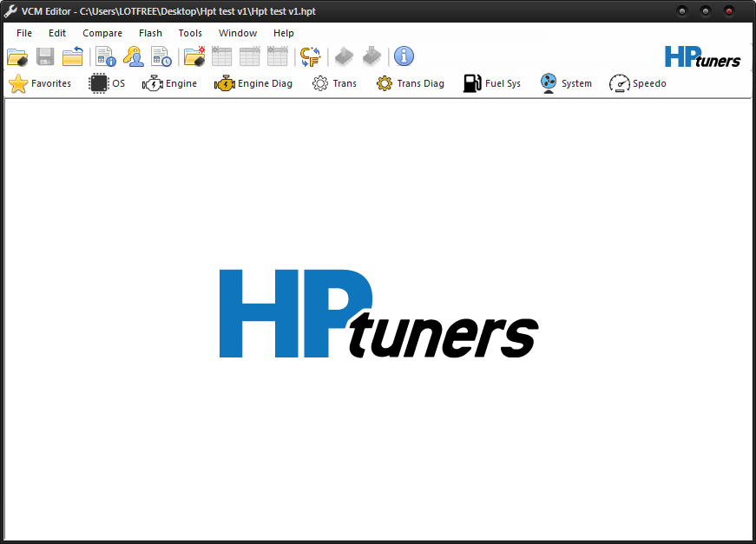The width and height of the screenshot is (756, 544).
Task: Open the Speedo section
Action: tap(638, 84)
